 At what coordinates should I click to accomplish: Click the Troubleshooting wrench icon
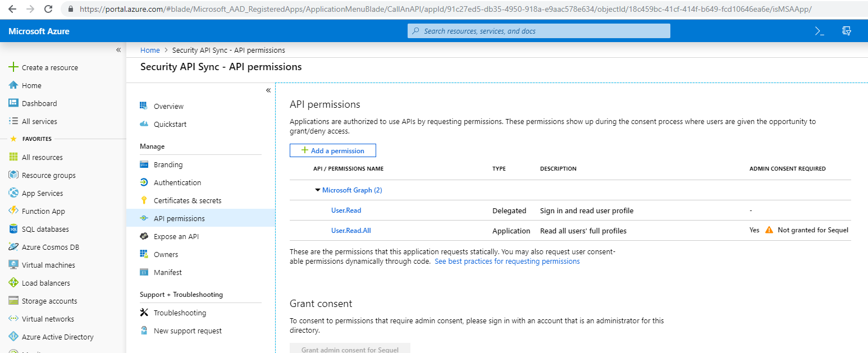[x=144, y=313]
